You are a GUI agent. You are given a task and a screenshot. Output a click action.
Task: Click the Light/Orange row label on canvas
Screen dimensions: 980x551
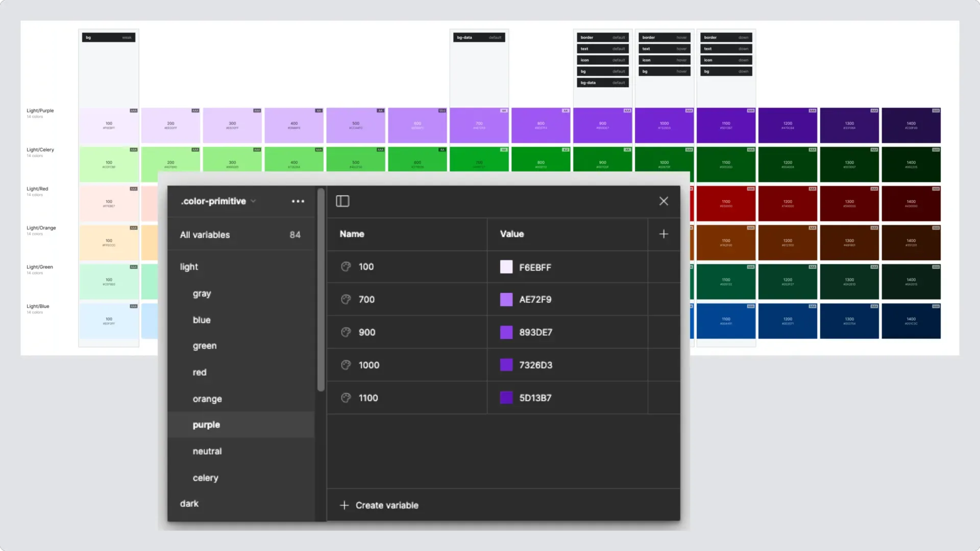click(x=41, y=228)
